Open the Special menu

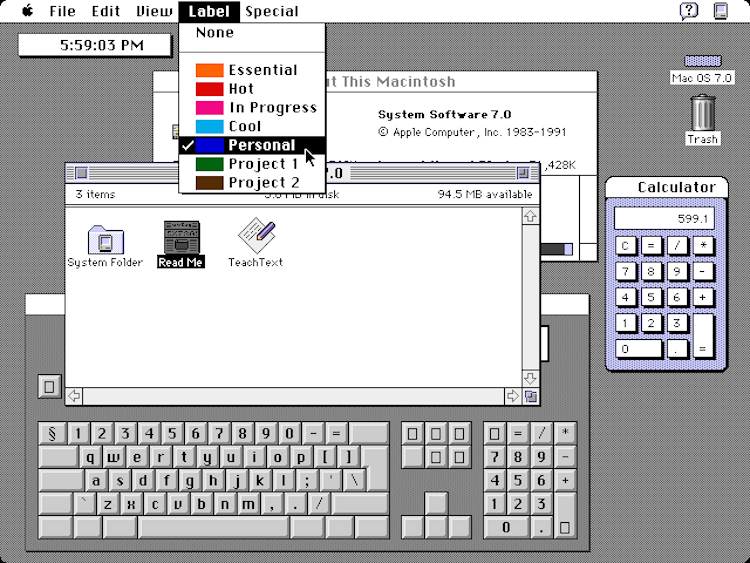click(x=272, y=11)
